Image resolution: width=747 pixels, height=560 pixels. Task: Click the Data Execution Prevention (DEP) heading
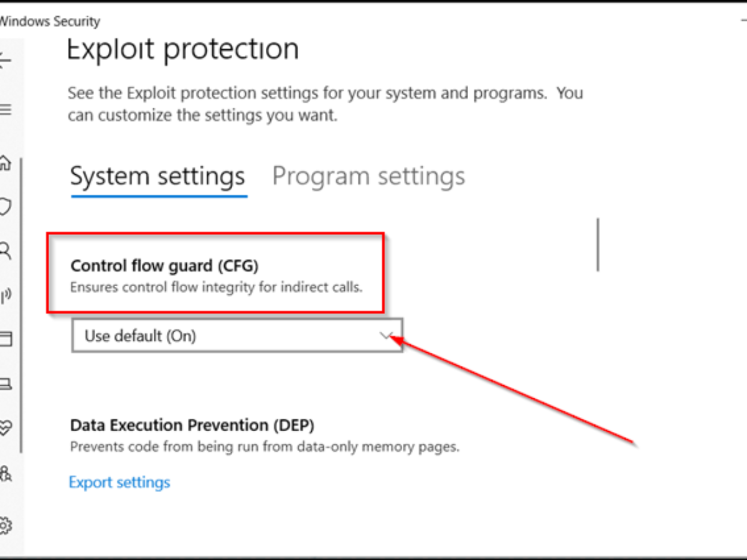point(192,426)
